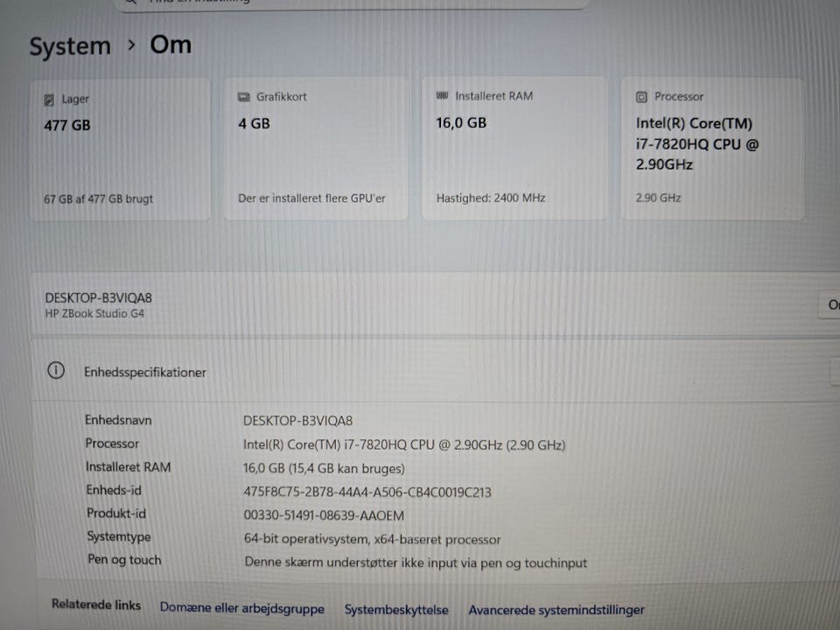Click 'Denne skærm understøtter ikke input' value
840x630 pixels.
point(416,563)
